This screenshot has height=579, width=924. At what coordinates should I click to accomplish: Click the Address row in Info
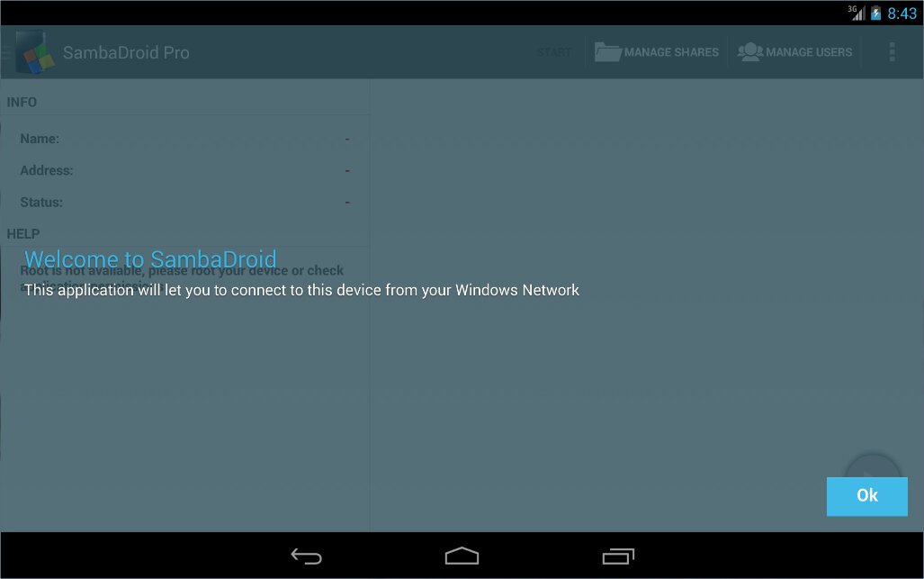click(x=184, y=170)
